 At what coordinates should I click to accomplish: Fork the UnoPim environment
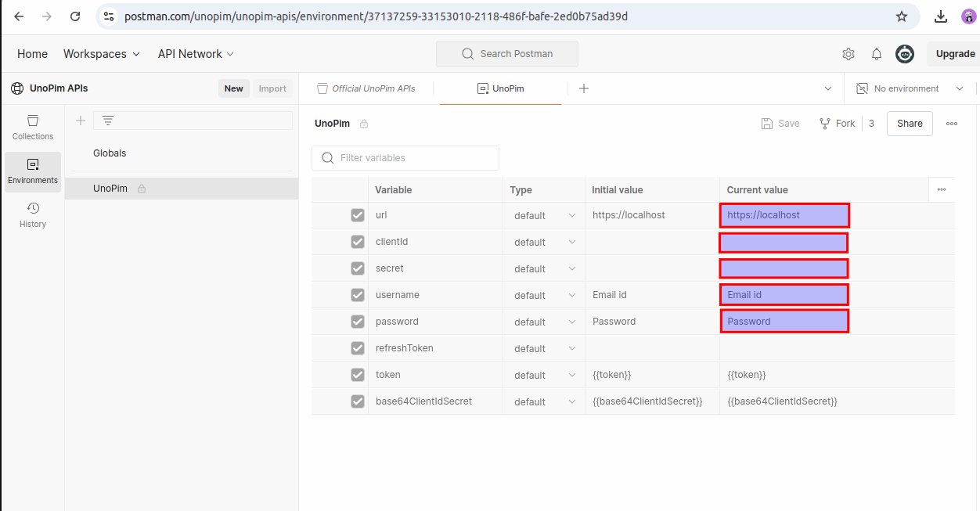pyautogui.click(x=837, y=124)
